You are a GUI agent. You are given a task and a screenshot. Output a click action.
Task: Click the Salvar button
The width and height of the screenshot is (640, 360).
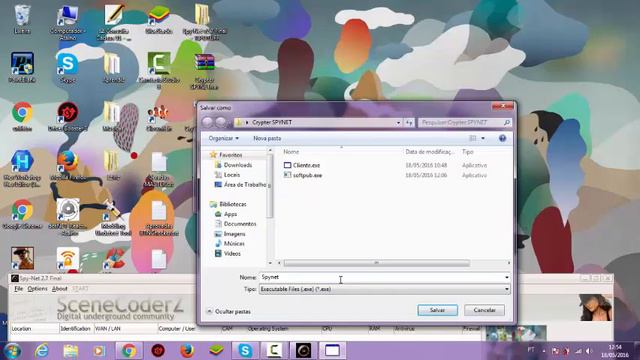coord(437,310)
